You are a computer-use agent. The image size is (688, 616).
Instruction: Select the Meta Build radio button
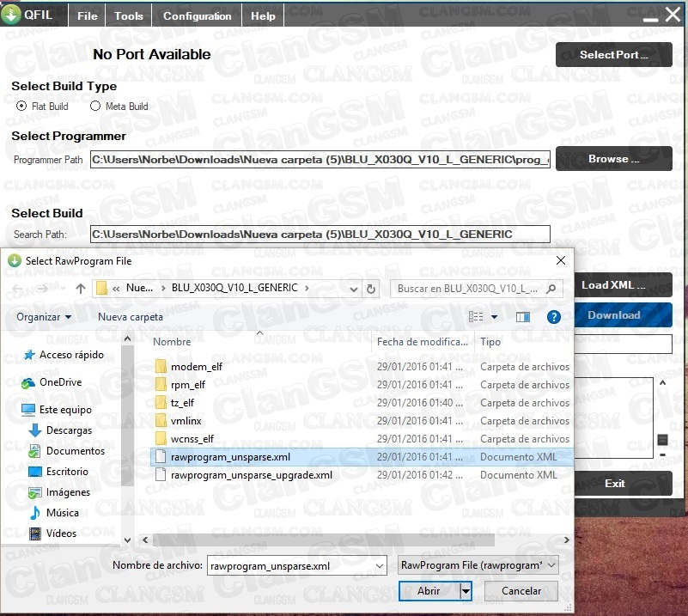96,107
